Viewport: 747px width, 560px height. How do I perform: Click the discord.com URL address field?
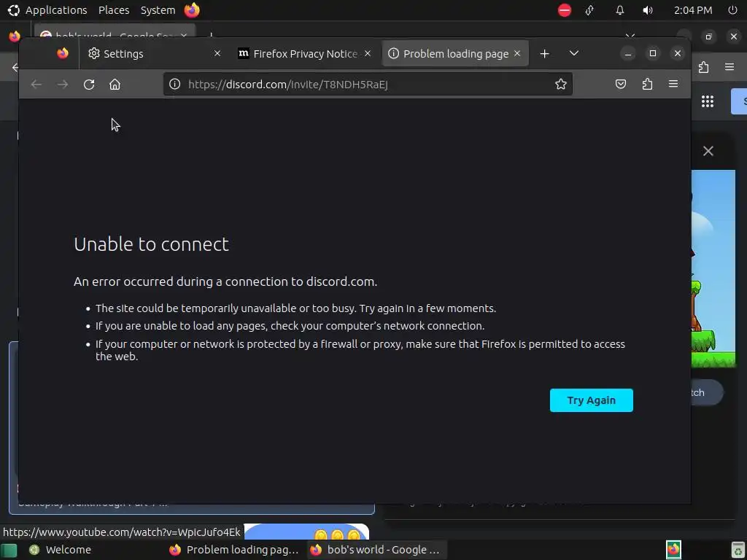click(368, 85)
